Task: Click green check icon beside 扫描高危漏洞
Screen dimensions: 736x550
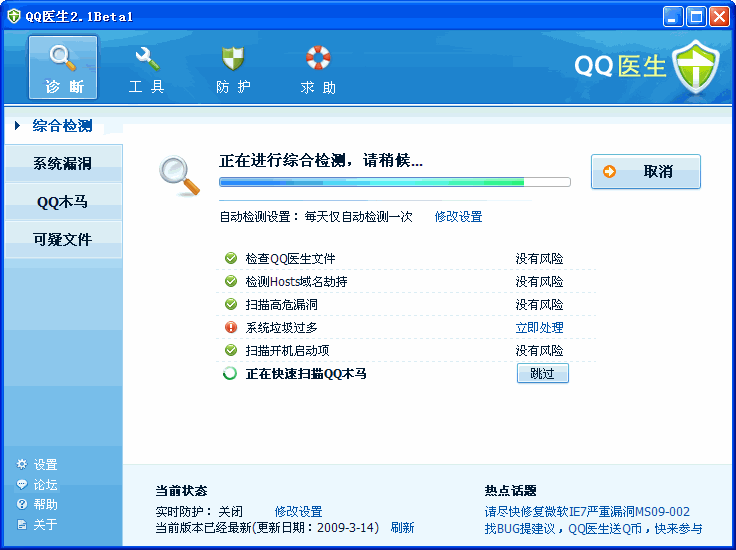Action: (x=231, y=304)
